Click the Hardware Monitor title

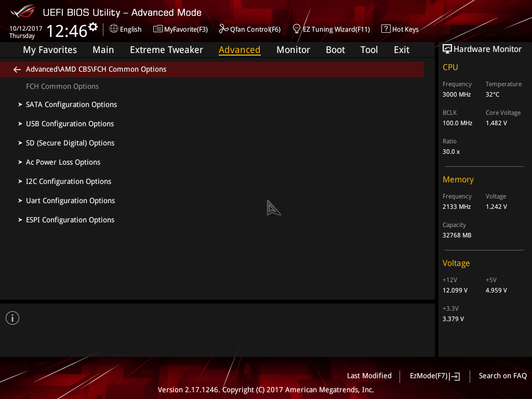[487, 49]
